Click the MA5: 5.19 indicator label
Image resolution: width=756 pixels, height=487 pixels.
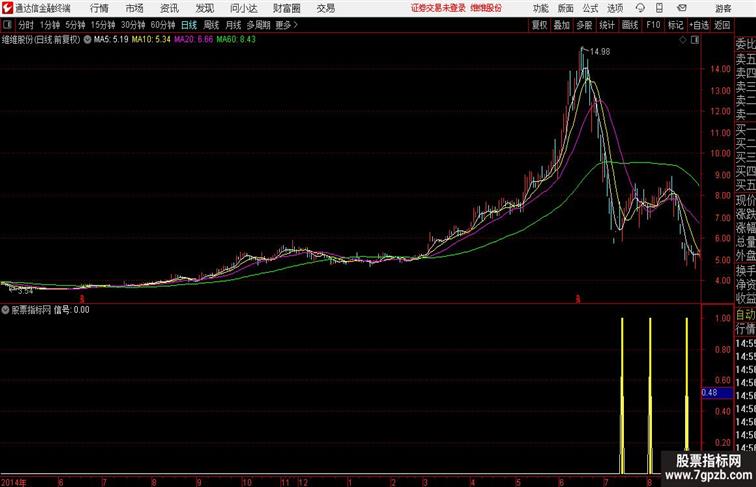(x=111, y=40)
